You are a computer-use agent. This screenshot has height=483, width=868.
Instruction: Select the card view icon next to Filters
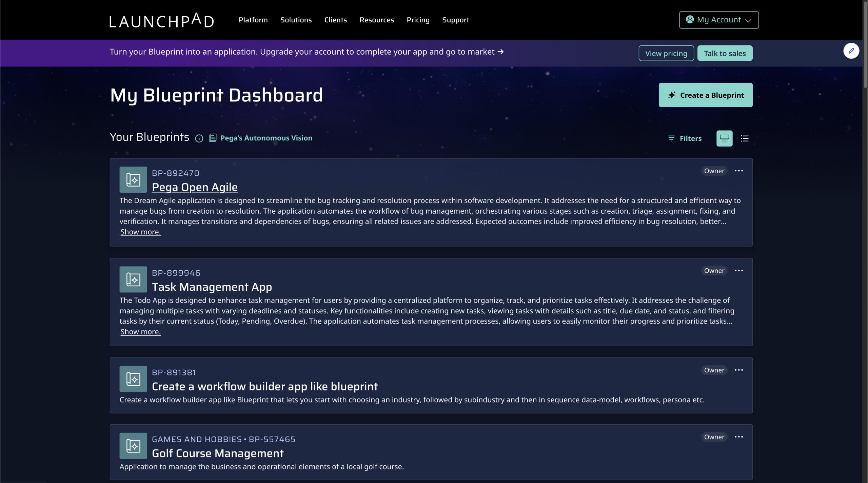click(x=724, y=138)
